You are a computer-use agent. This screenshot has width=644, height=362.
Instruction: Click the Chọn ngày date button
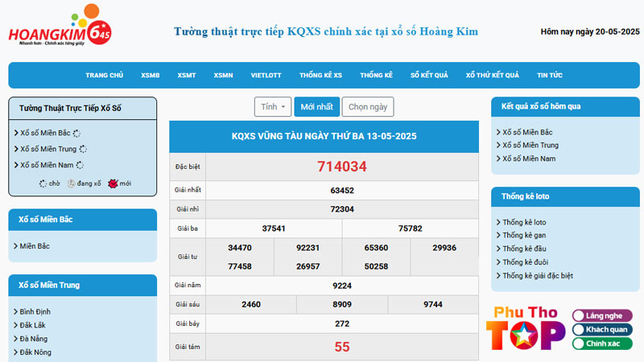click(x=368, y=107)
